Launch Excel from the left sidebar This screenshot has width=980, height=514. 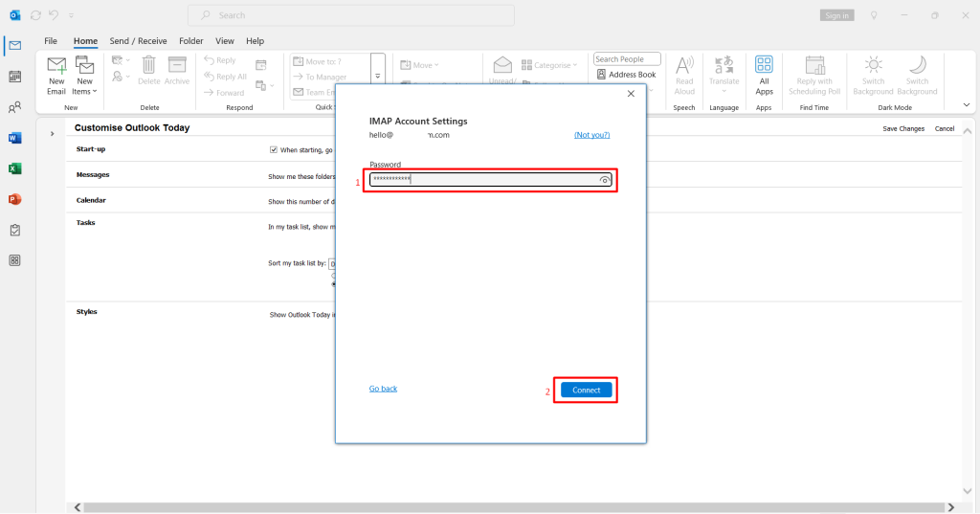point(15,168)
